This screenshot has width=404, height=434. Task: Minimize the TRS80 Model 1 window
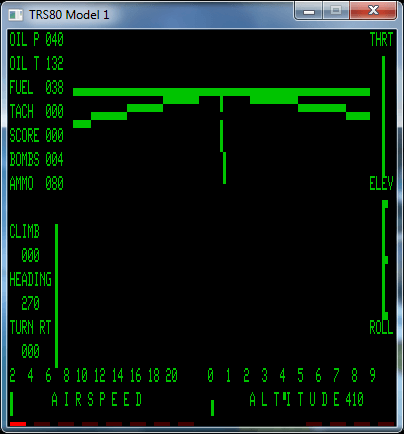pos(309,11)
